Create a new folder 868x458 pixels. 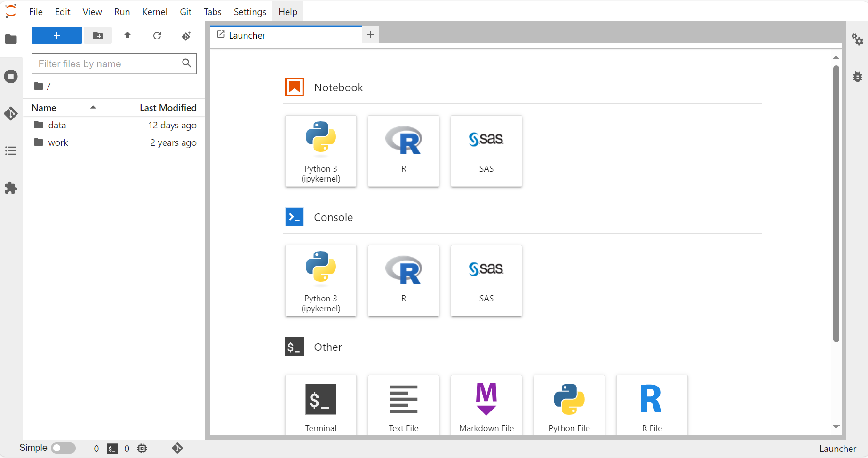(x=98, y=36)
